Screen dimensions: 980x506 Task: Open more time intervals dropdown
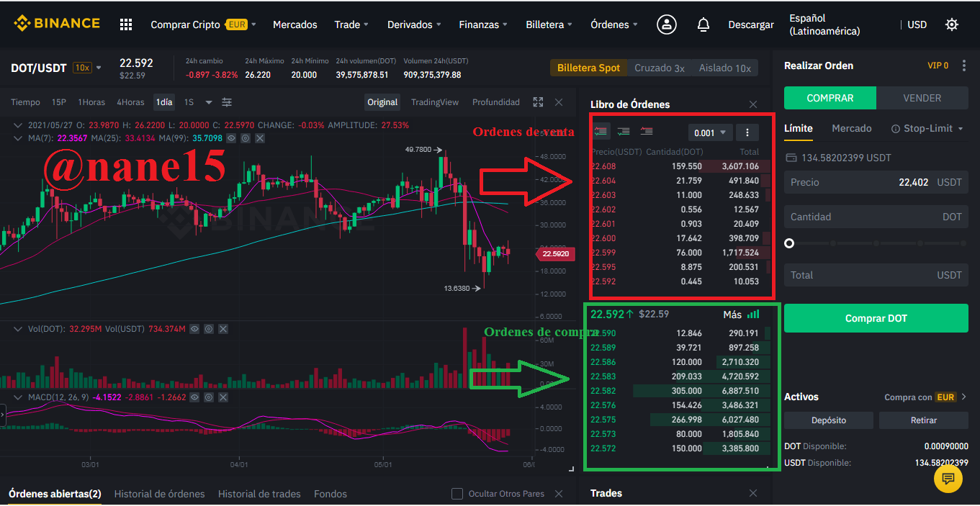pos(209,102)
